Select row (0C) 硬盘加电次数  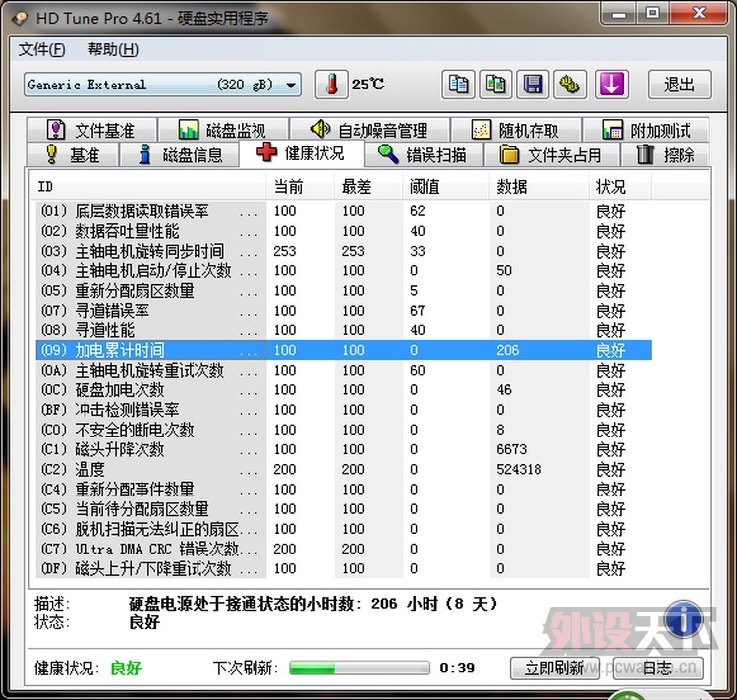click(x=344, y=389)
